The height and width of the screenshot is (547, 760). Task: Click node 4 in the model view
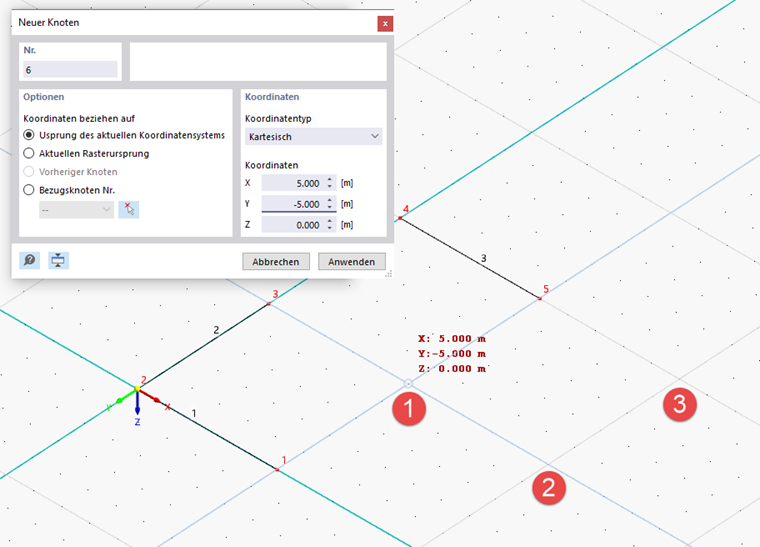pos(400,219)
